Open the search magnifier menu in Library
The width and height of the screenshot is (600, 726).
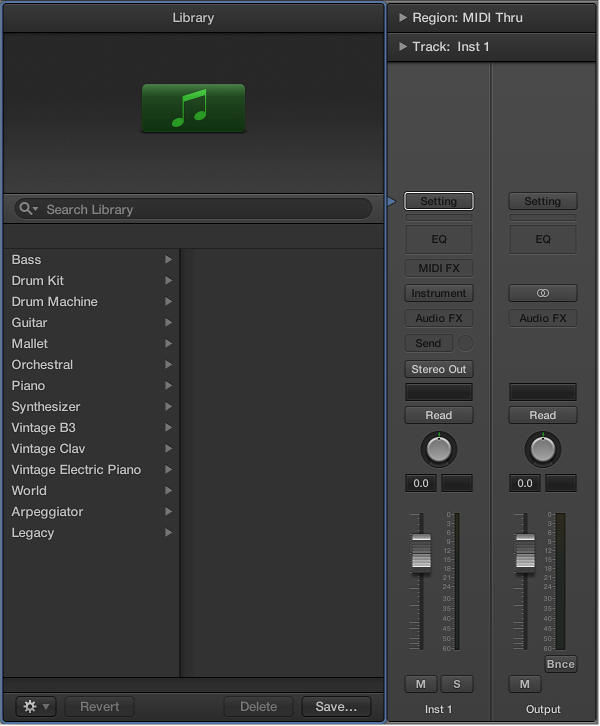pyautogui.click(x=29, y=209)
